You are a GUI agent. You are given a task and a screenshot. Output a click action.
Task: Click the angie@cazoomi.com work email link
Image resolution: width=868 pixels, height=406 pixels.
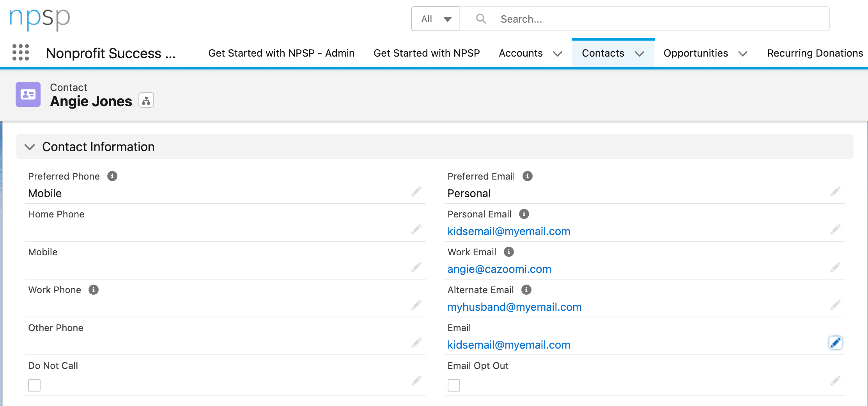tap(499, 269)
